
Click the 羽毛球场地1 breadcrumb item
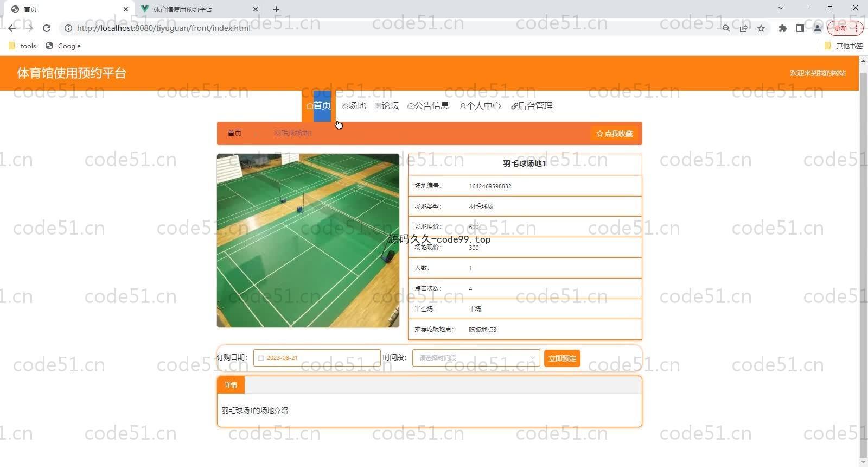coord(293,133)
